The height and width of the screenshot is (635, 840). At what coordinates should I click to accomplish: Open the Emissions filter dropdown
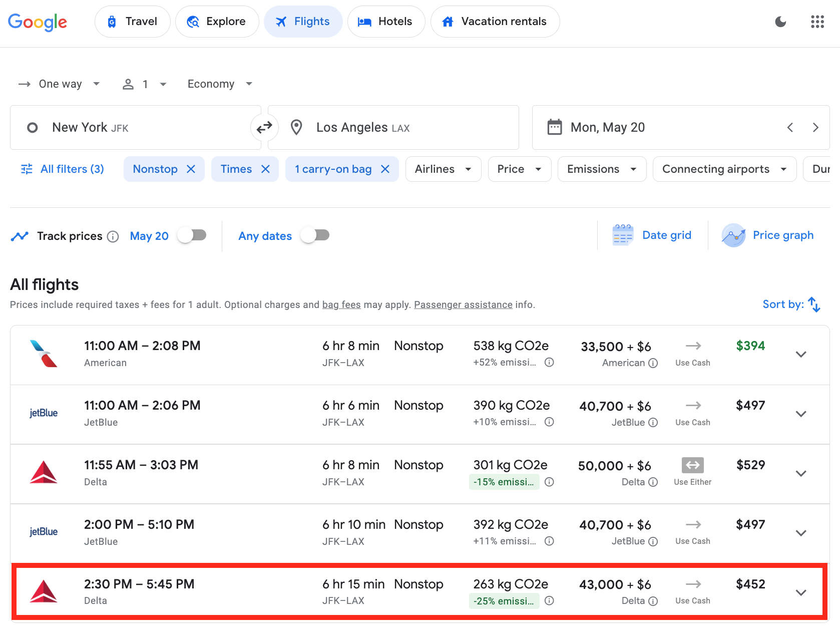[x=602, y=169]
